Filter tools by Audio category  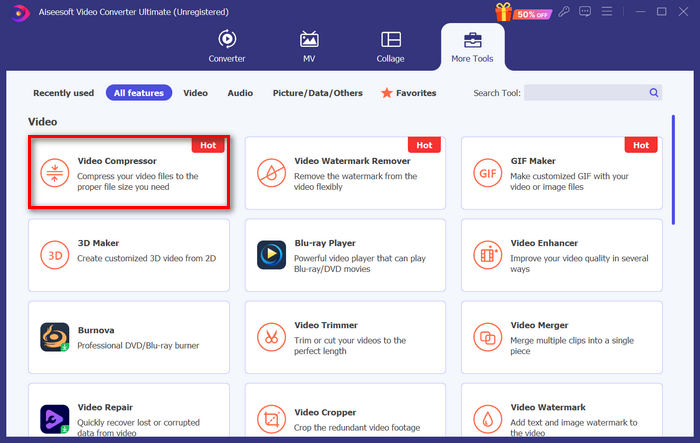tap(240, 93)
